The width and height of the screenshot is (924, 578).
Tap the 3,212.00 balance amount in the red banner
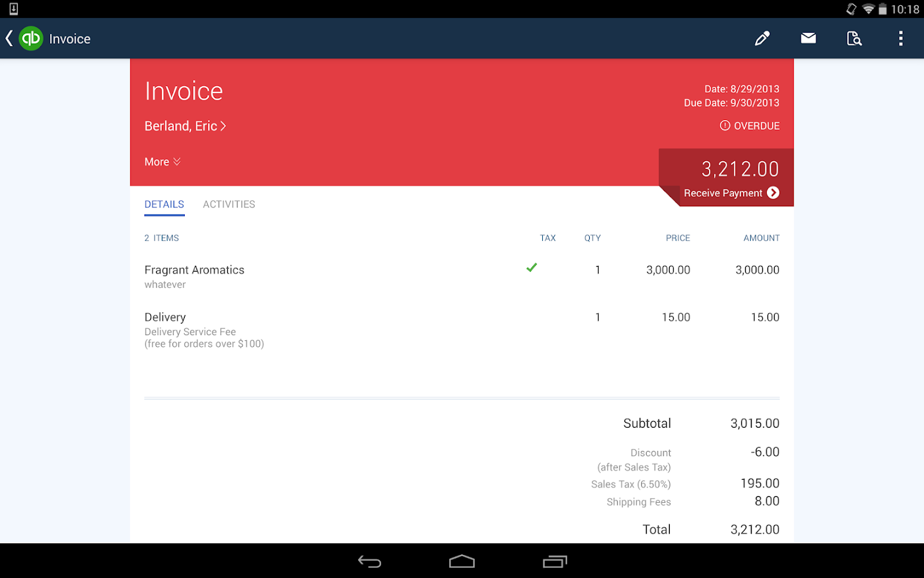coord(740,169)
